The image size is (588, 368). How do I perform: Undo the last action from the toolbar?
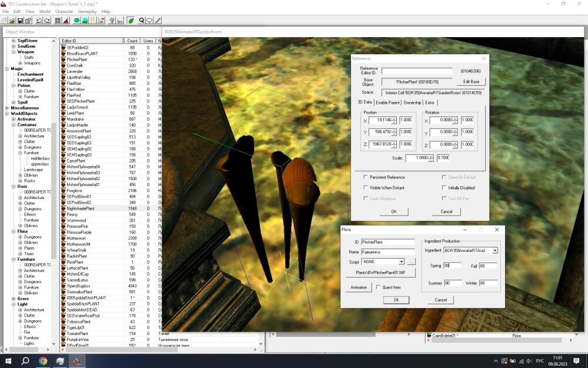(39, 21)
